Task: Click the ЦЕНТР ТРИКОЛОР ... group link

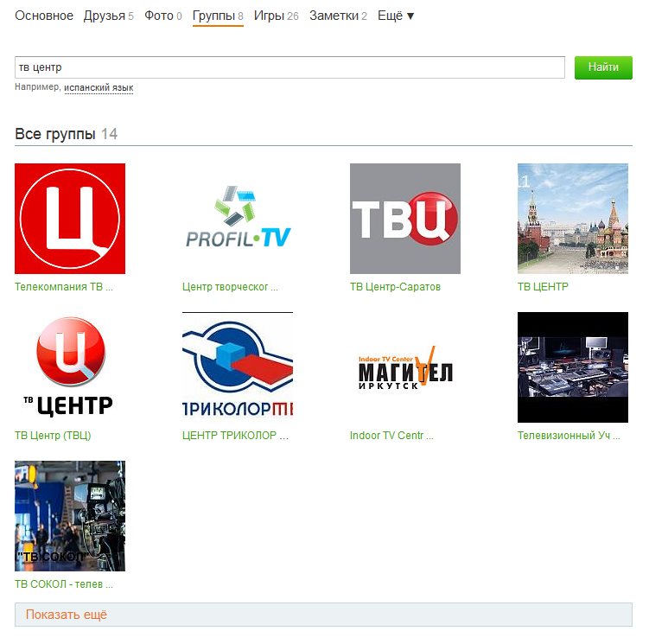Action: 236,436
